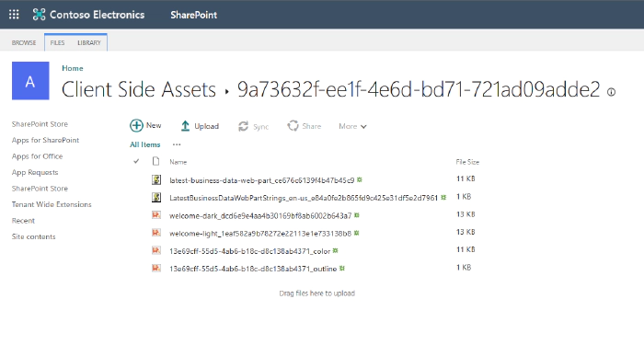Image resolution: width=644 pixels, height=345 pixels.
Task: Open the ellipsis menu next to All Items
Action: tap(177, 144)
